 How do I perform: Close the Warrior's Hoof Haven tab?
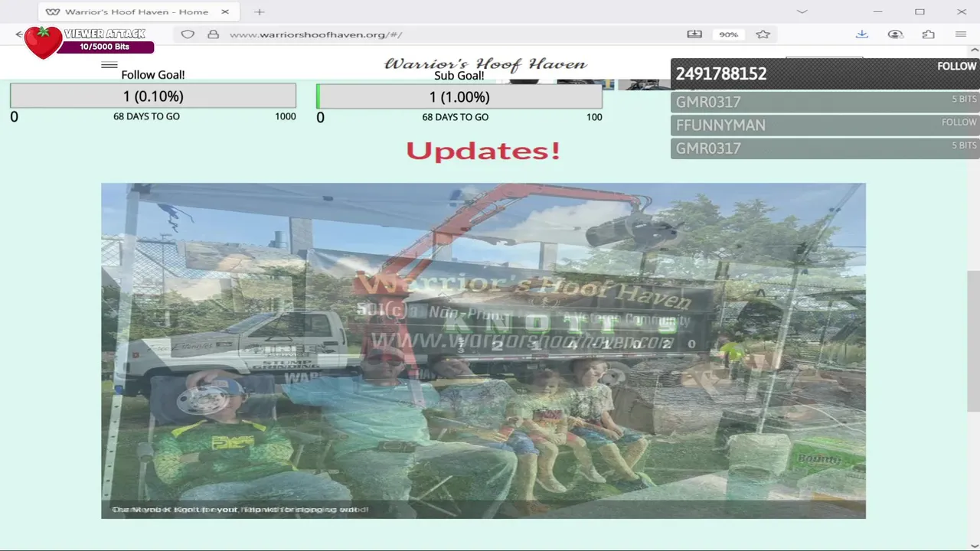pos(225,12)
